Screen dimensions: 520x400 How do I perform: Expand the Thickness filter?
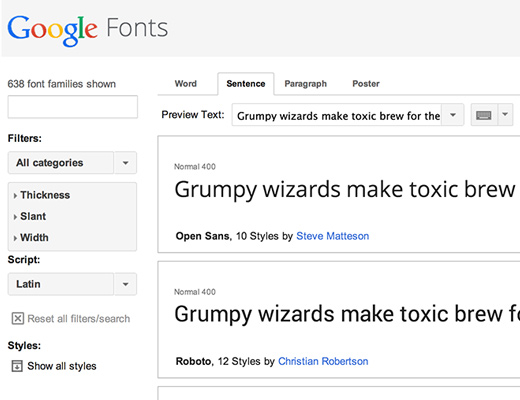tap(42, 195)
